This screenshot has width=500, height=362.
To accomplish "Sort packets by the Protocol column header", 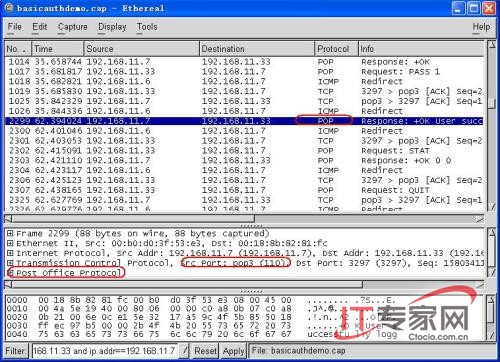I will point(336,49).
